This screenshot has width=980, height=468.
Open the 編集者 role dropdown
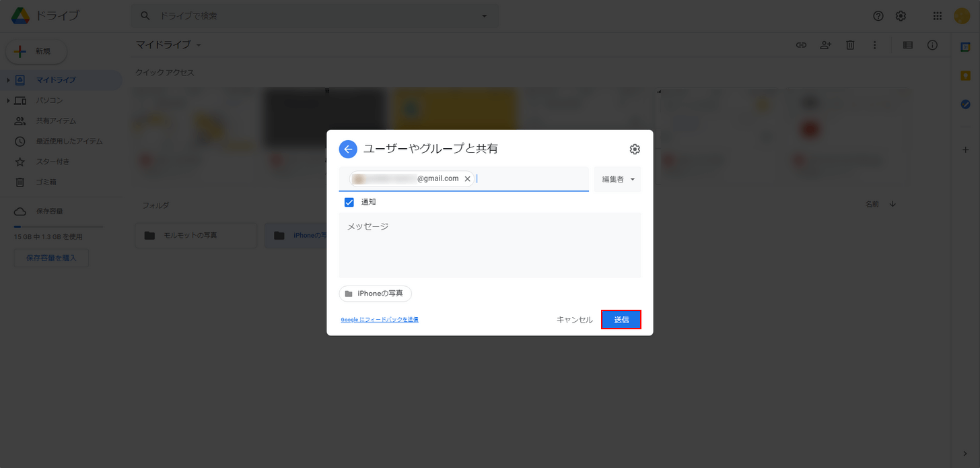click(618, 179)
